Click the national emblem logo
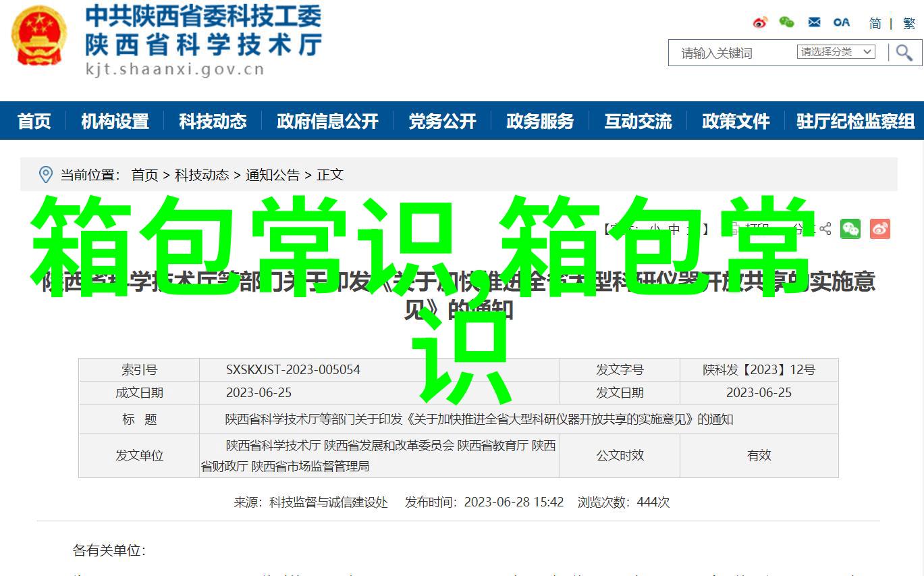924x576 pixels. [39, 36]
